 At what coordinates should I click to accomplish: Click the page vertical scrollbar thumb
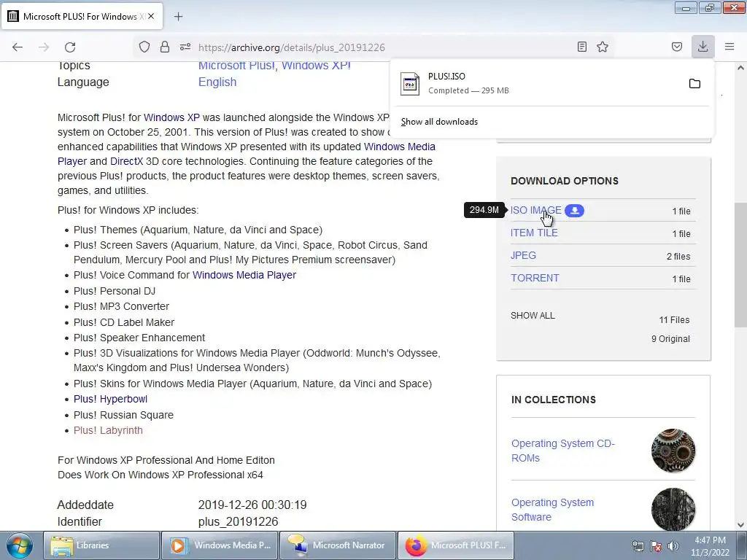(x=740, y=265)
